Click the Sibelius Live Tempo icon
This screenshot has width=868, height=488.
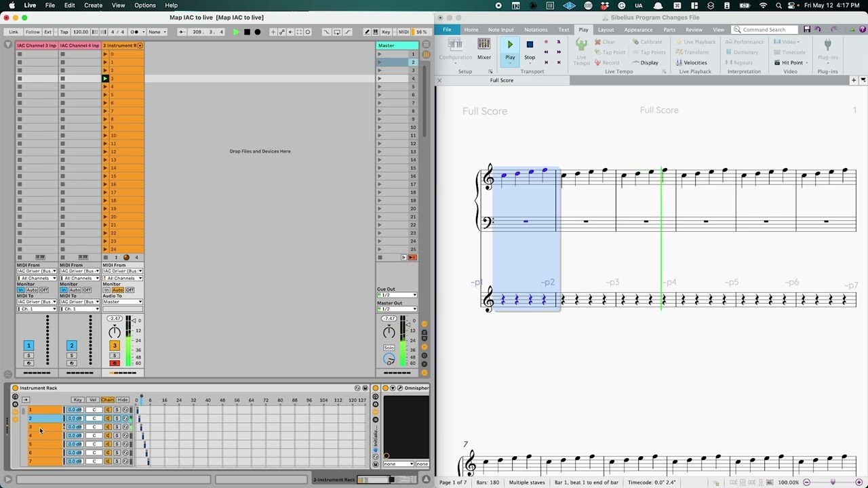[581, 51]
